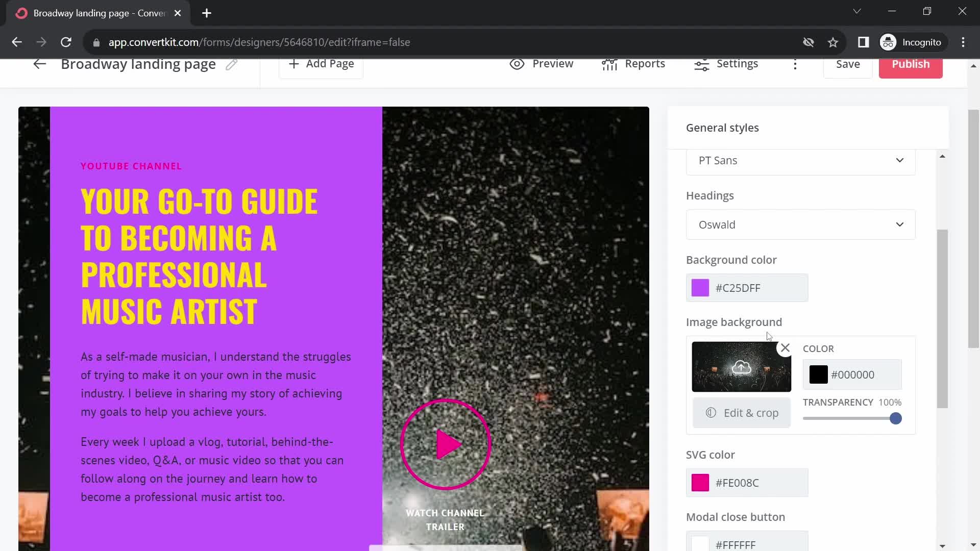Click the page scrollbar up arrow

[x=973, y=66]
